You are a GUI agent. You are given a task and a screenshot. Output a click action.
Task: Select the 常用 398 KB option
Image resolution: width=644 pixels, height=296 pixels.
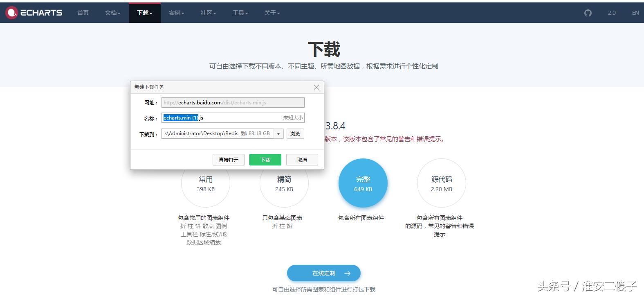(206, 183)
